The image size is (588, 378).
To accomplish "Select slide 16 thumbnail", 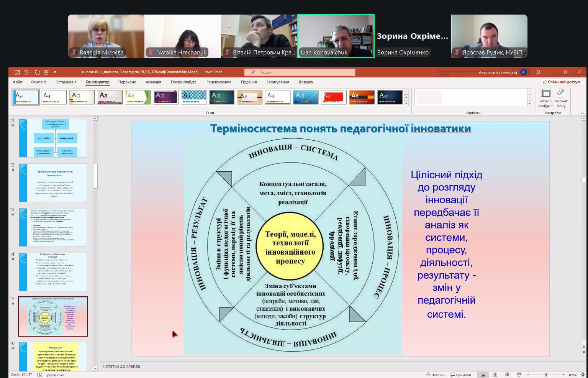I will pos(53,357).
